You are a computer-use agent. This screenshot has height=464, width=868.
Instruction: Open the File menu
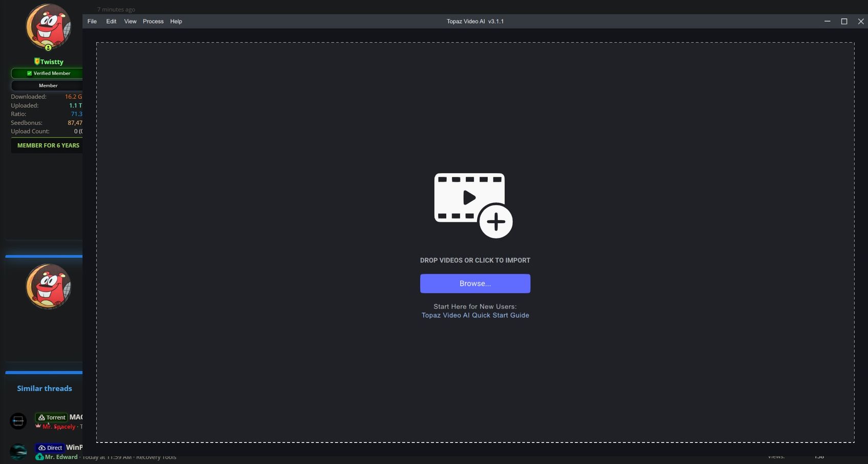[92, 22]
